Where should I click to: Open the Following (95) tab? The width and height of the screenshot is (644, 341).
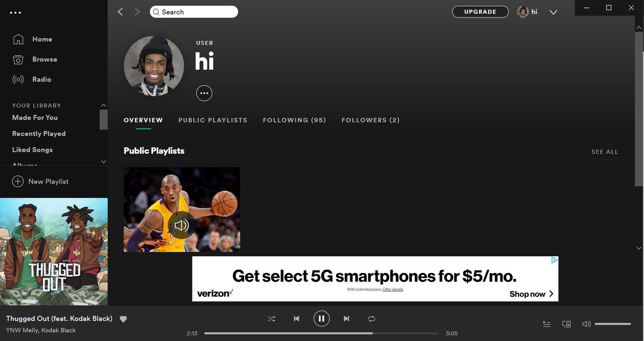(294, 120)
